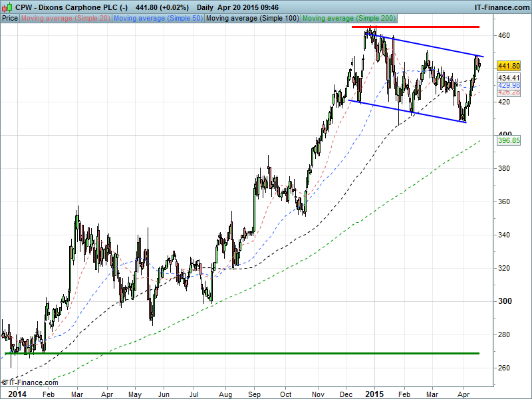Screen dimensions: 532x399
Task: Click the yellow 441.80 current price tag
Action: [508, 66]
